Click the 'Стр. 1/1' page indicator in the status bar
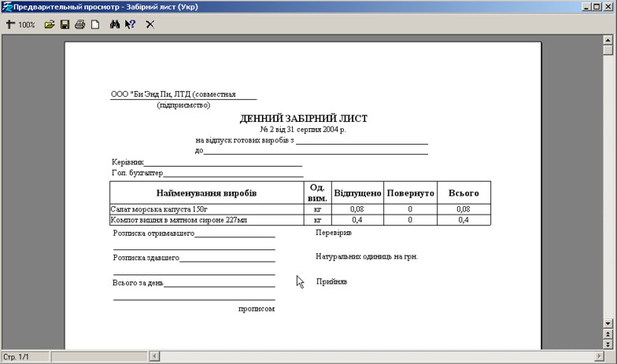This screenshot has width=617, height=364. click(x=17, y=357)
